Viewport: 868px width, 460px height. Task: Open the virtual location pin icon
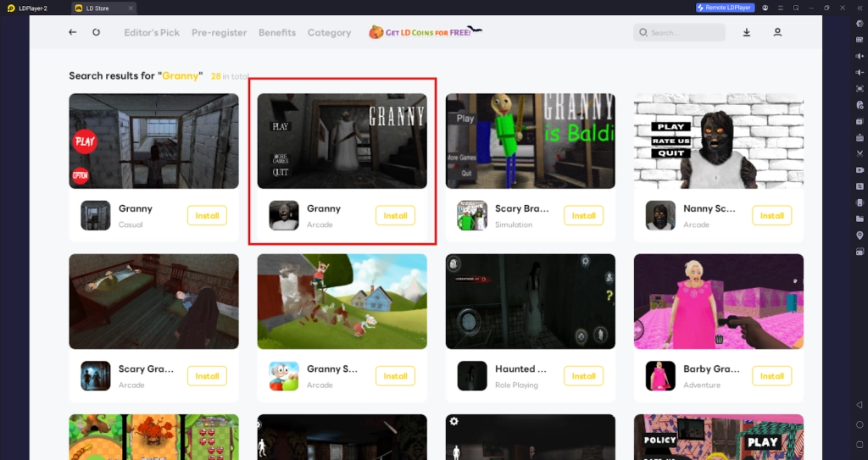click(x=860, y=236)
